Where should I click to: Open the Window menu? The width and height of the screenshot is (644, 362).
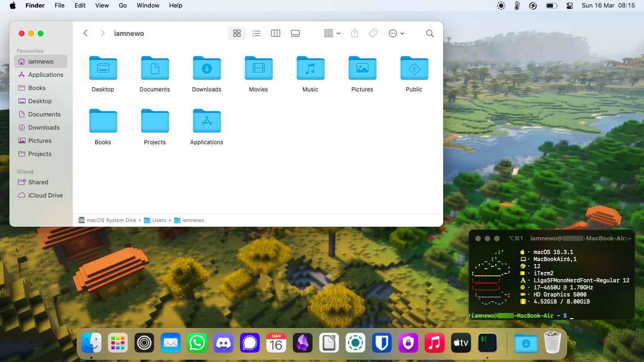click(x=148, y=6)
